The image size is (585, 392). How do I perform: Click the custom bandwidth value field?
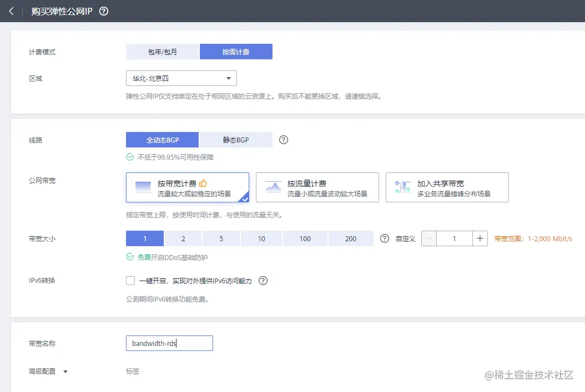point(455,238)
